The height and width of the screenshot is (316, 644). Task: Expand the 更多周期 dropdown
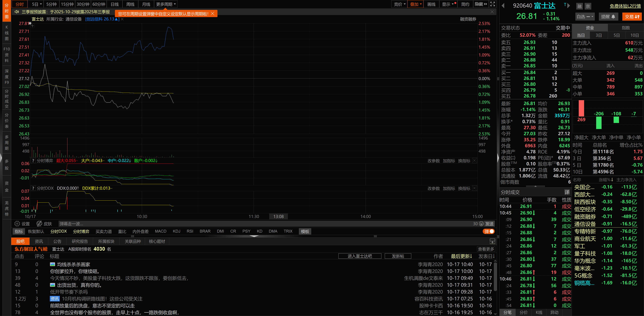[166, 4]
